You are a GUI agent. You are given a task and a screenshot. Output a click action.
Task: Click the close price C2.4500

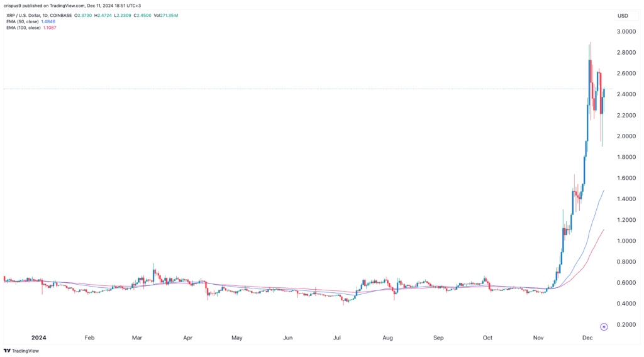point(142,16)
